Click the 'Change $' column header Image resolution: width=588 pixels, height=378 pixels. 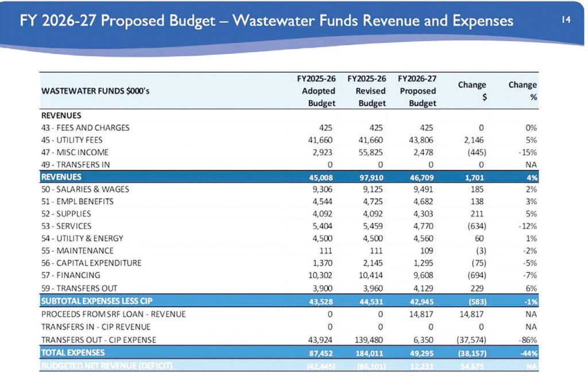[472, 91]
